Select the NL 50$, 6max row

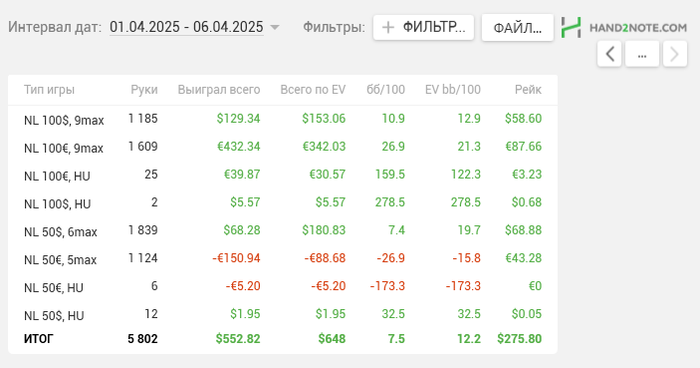283,230
